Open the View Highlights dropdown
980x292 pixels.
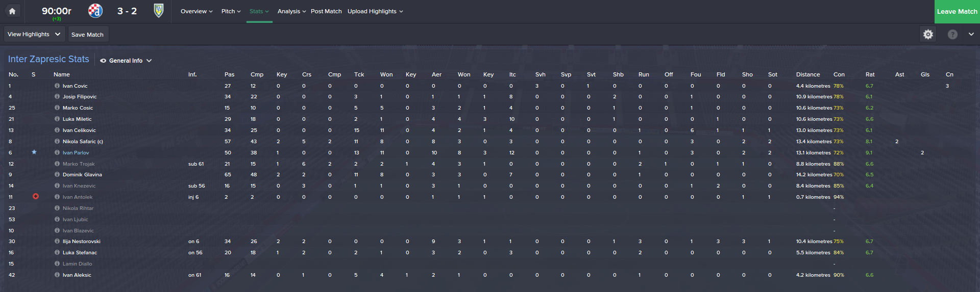click(34, 34)
